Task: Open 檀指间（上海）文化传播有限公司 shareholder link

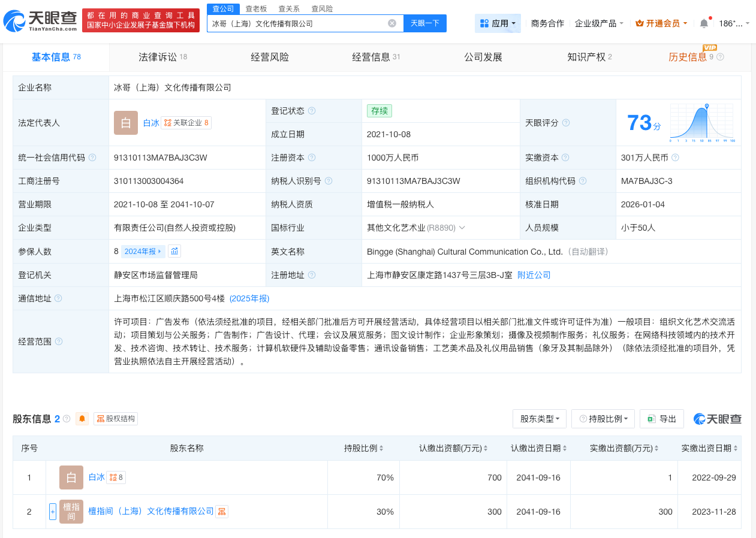Action: pos(151,512)
